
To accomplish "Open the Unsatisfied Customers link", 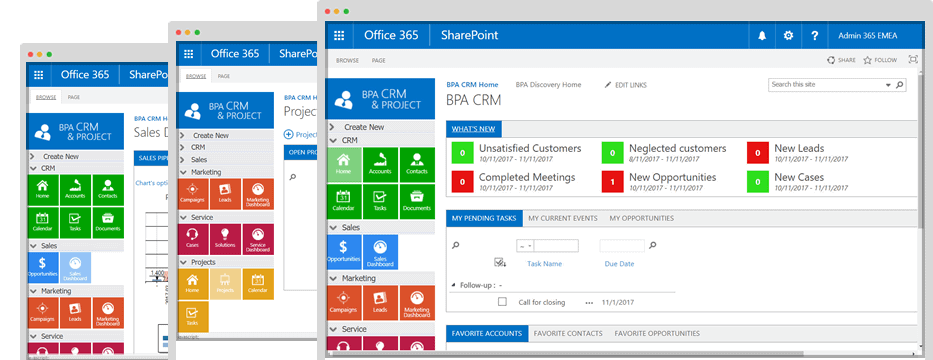I will point(530,148).
